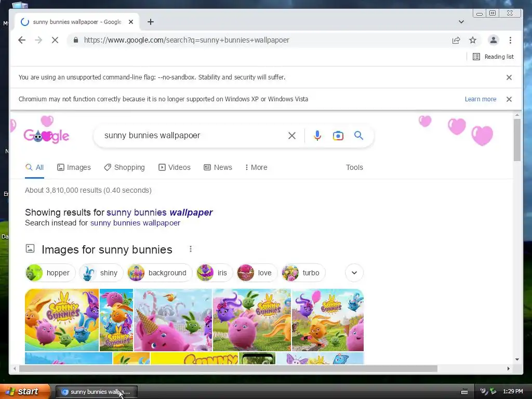Open the new tab plus button
Screen dimensions: 532x399
(151, 22)
